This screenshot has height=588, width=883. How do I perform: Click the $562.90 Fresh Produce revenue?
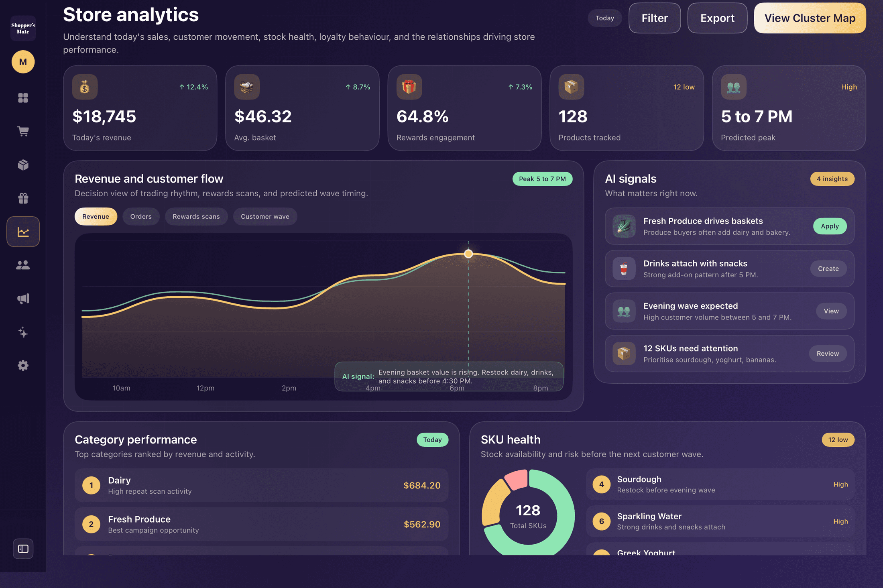pos(422,524)
